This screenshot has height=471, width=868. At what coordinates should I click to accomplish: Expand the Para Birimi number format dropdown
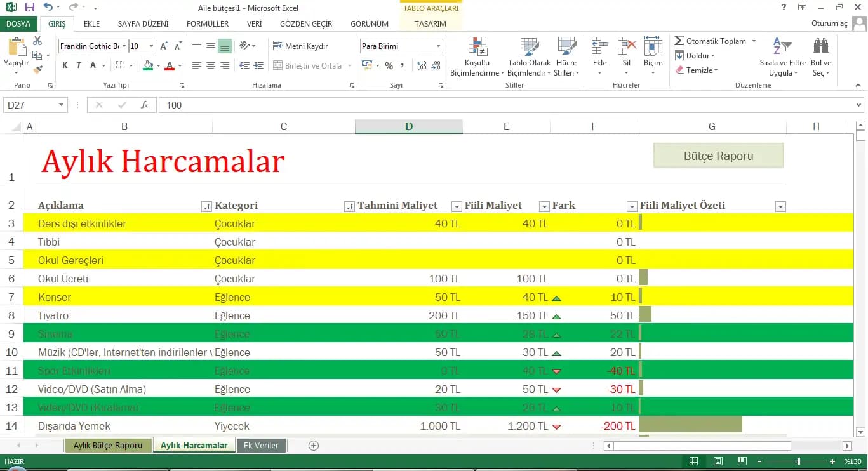click(438, 46)
